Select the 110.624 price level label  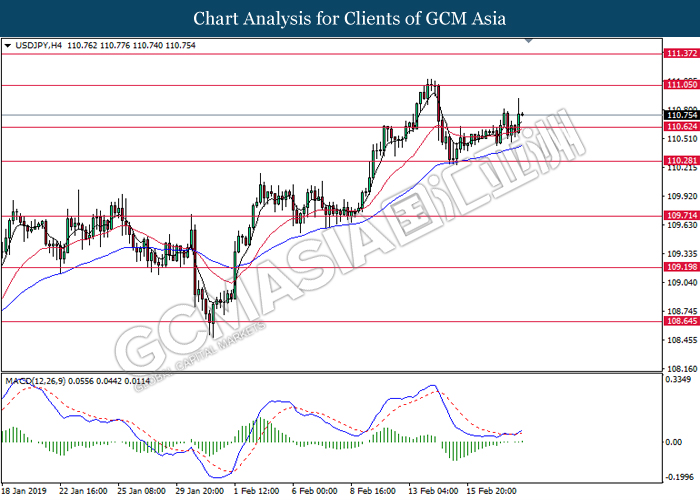pos(681,127)
